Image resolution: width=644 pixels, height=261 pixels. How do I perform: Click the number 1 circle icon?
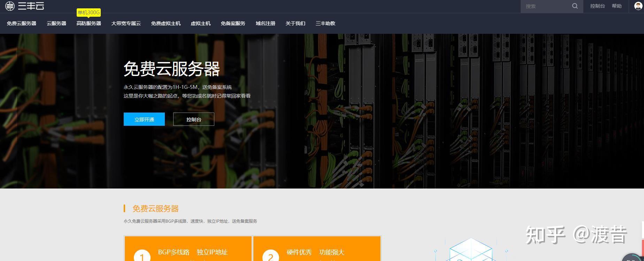[x=142, y=256]
